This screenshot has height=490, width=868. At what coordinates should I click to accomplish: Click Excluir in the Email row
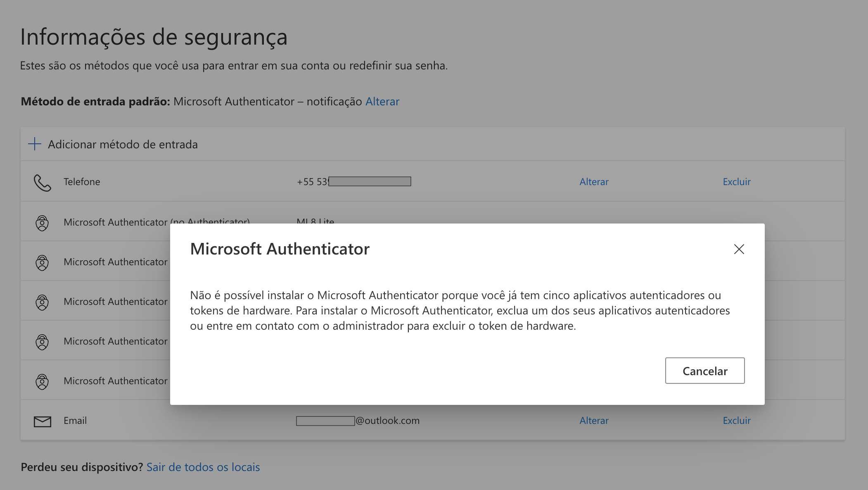click(x=737, y=421)
